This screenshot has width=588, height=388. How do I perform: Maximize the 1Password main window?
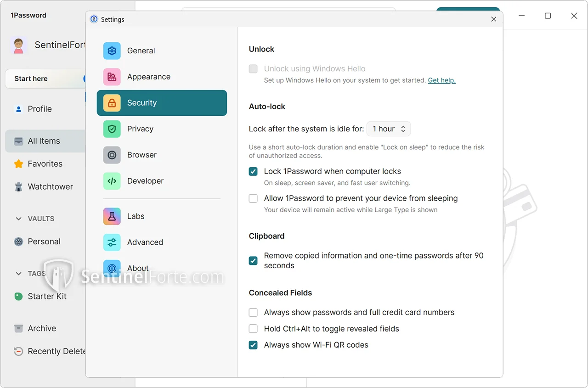point(548,16)
